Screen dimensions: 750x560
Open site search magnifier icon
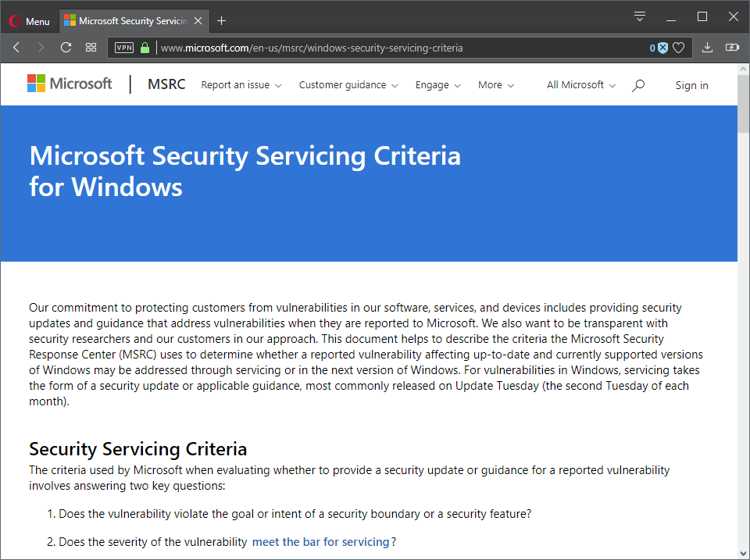[638, 86]
